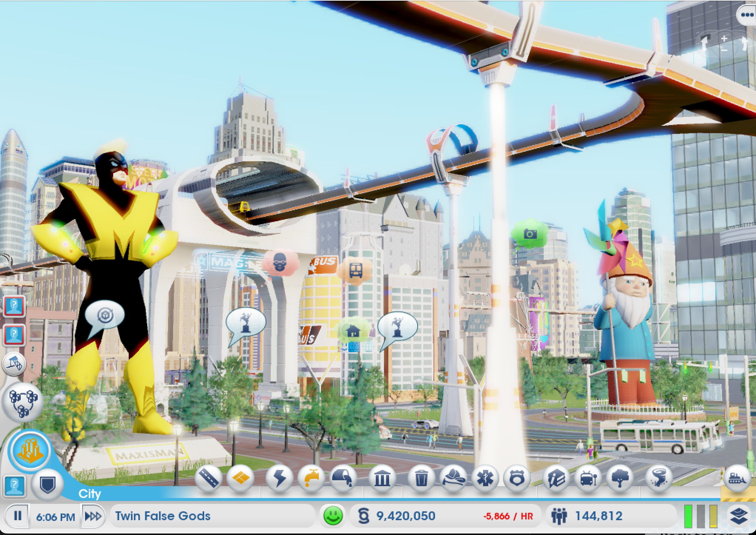Open the green happiness smiley face
The height and width of the screenshot is (535, 756).
pyautogui.click(x=333, y=515)
